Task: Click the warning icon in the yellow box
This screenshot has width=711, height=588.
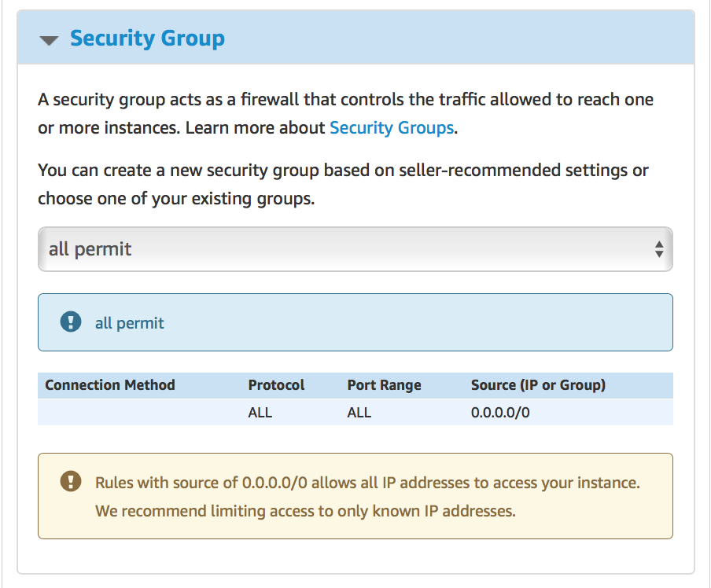Action: pos(71,482)
